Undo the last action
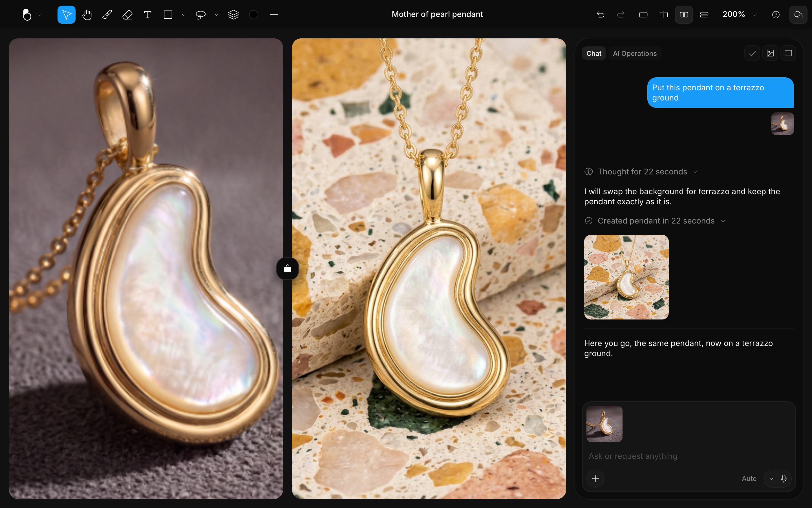The image size is (812, 508). point(600,14)
